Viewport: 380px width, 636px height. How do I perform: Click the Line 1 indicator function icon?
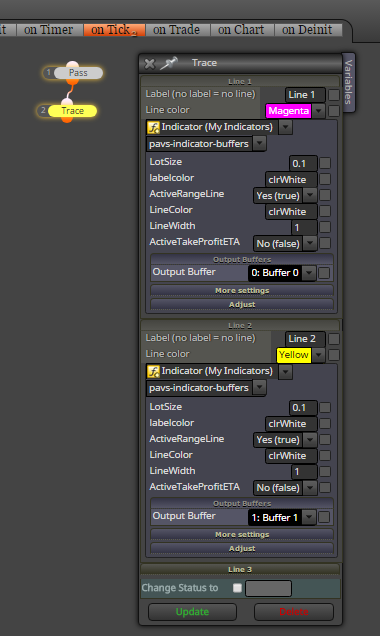tap(153, 127)
